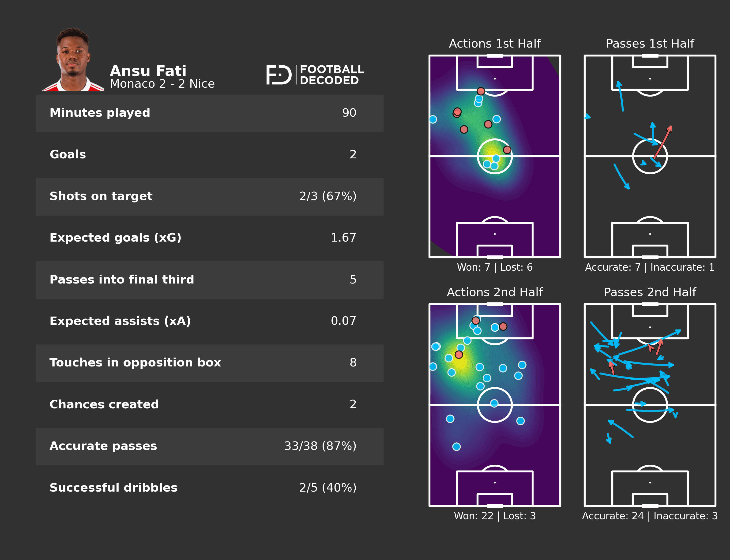
Task: Click the Successful dribbles label
Action: 113,488
